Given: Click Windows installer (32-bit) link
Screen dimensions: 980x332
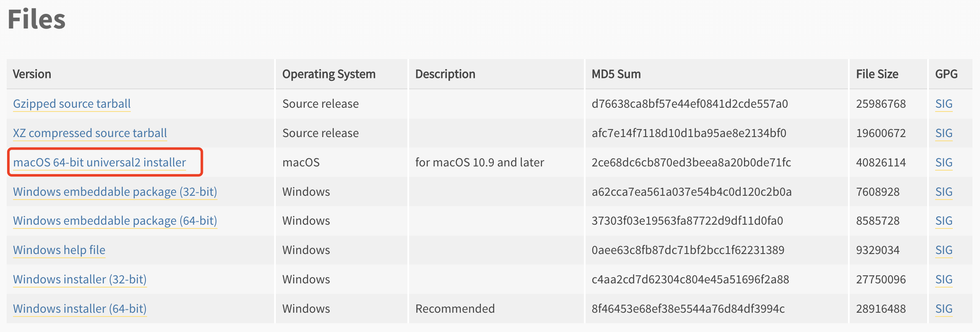Looking at the screenshot, I should 80,279.
